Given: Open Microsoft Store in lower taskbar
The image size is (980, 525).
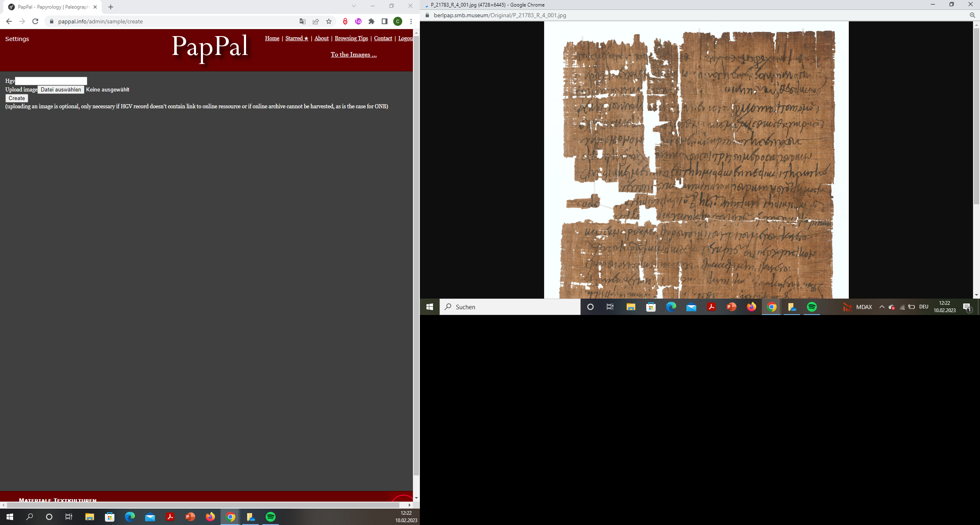Looking at the screenshot, I should [109, 517].
